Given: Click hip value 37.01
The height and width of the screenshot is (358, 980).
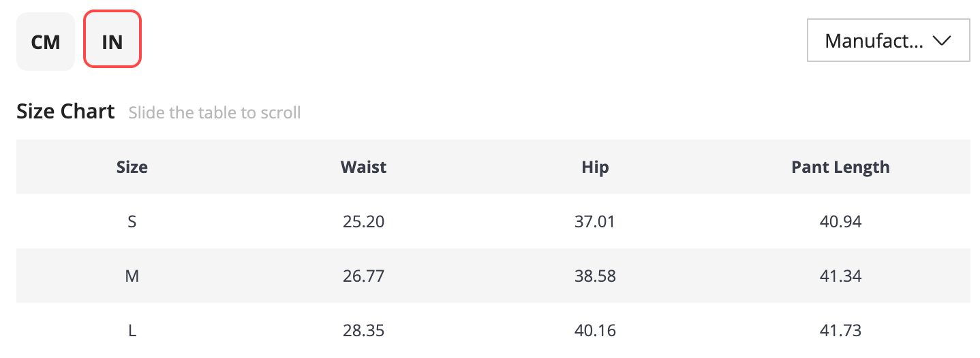Looking at the screenshot, I should point(595,221).
